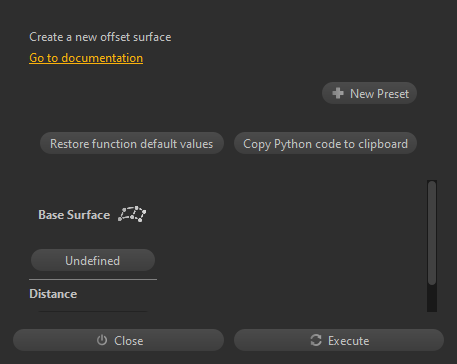
Task: Click the power icon on the Close button
Action: tap(102, 340)
